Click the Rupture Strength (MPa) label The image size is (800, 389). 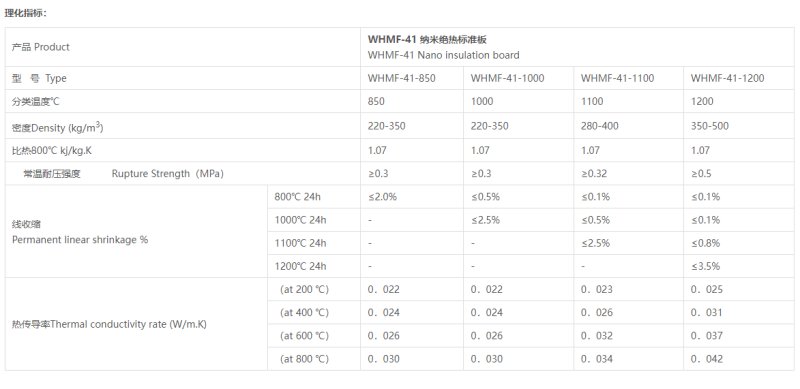[x=168, y=174]
